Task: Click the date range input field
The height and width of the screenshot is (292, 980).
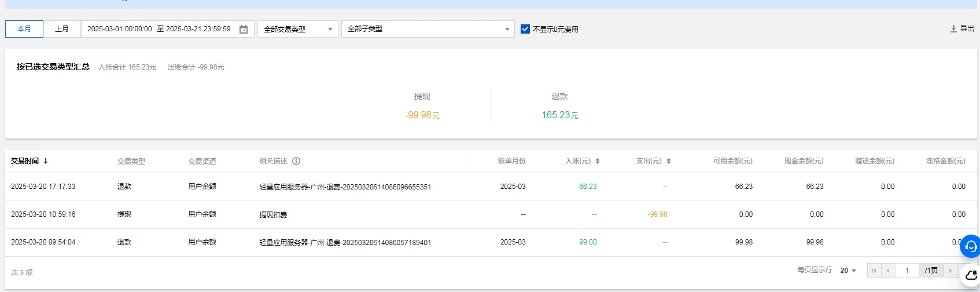Action: click(x=159, y=29)
